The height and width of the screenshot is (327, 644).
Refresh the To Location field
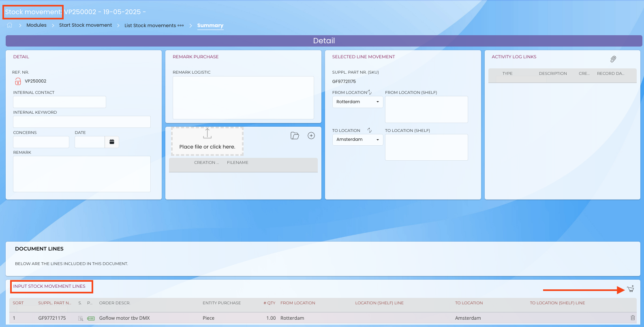(370, 130)
